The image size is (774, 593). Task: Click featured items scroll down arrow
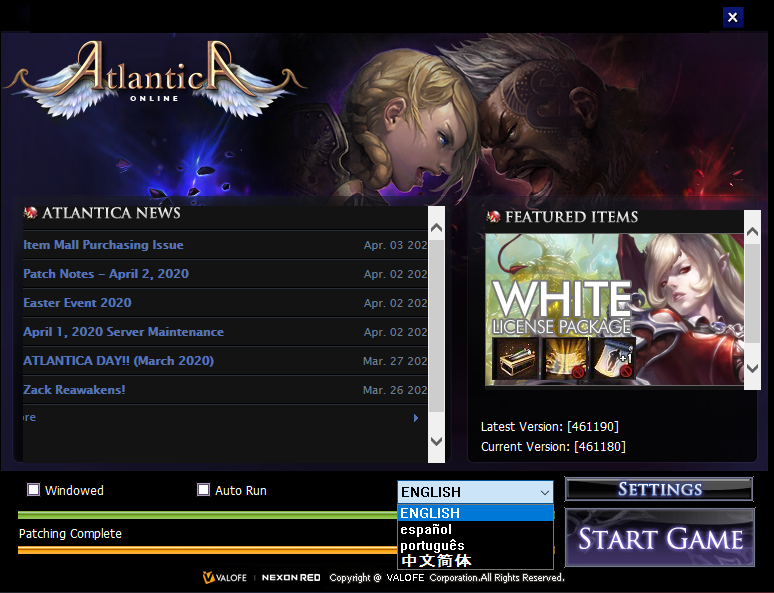point(753,369)
